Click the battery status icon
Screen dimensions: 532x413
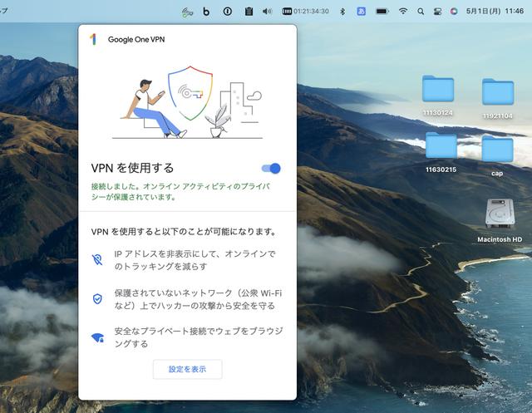(382, 12)
